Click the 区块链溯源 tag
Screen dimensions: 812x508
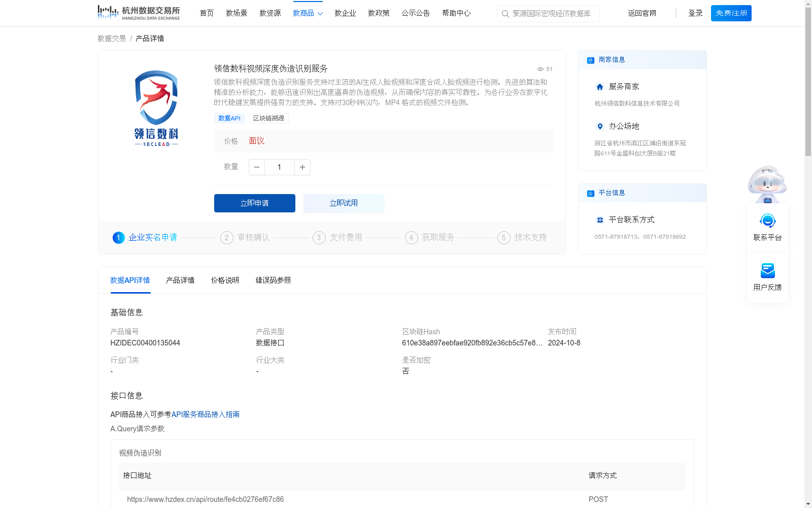click(269, 118)
